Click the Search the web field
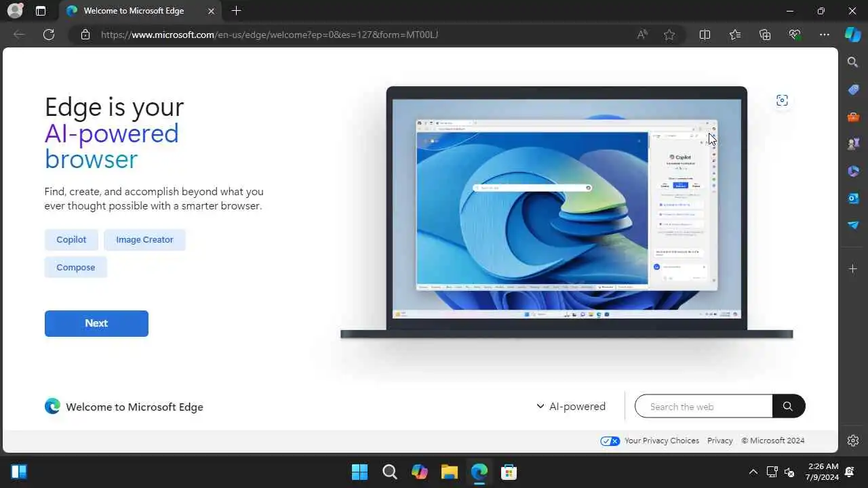 (704, 407)
